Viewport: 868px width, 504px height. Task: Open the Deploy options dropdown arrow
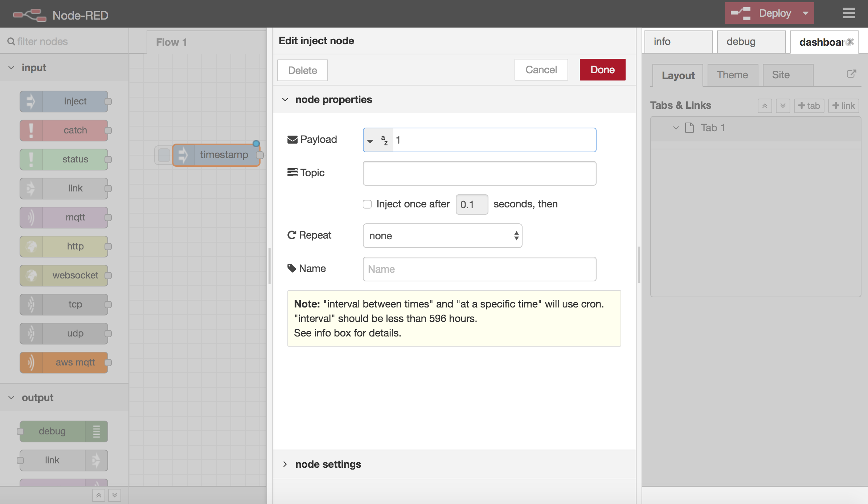[806, 13]
